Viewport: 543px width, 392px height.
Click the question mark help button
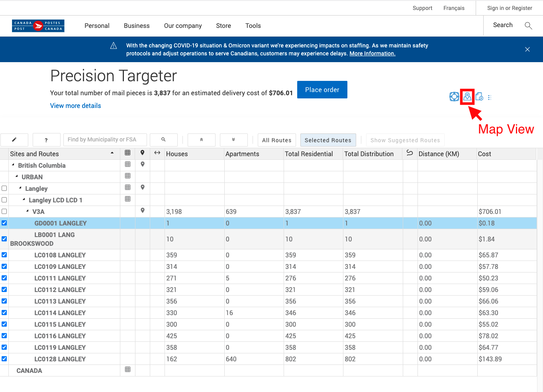click(x=46, y=140)
